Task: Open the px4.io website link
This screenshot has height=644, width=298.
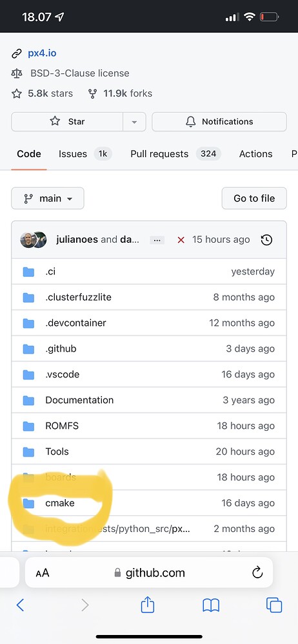Action: pyautogui.click(x=42, y=53)
